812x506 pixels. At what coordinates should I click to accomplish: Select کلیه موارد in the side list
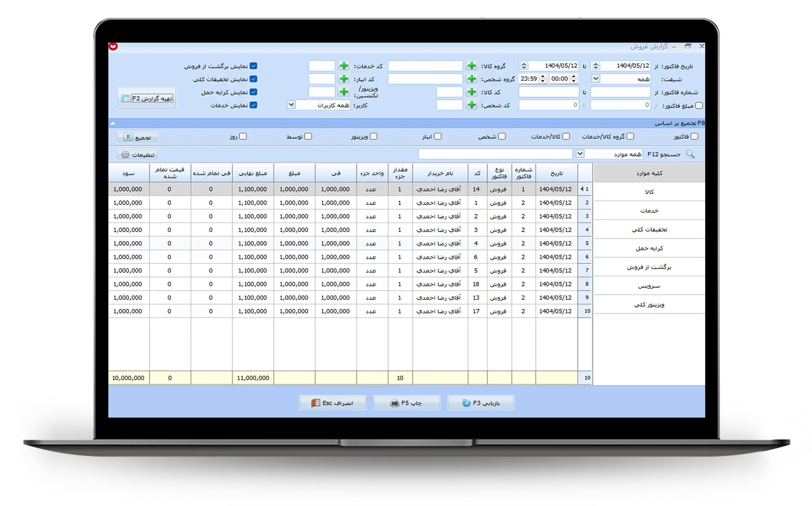pyautogui.click(x=649, y=173)
